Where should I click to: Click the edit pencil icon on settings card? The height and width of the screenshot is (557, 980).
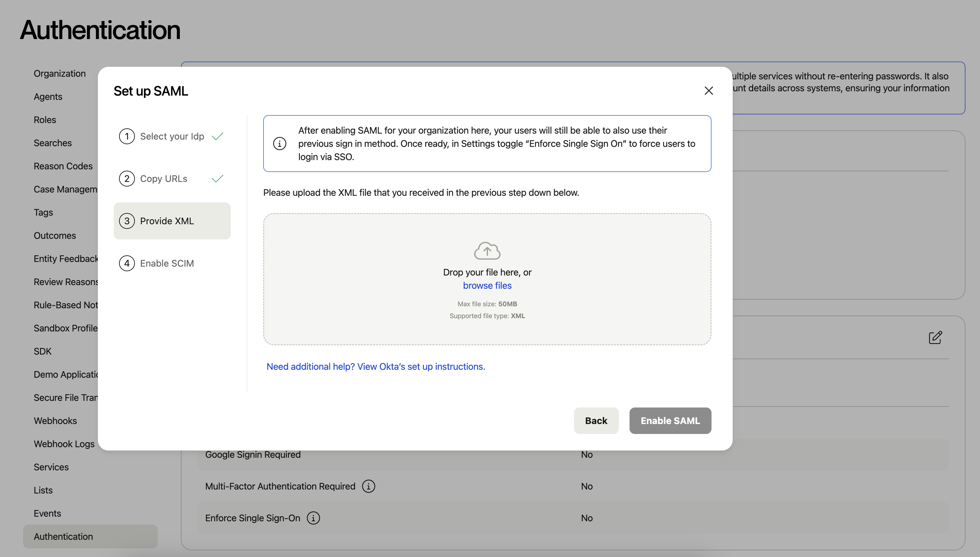(x=935, y=337)
